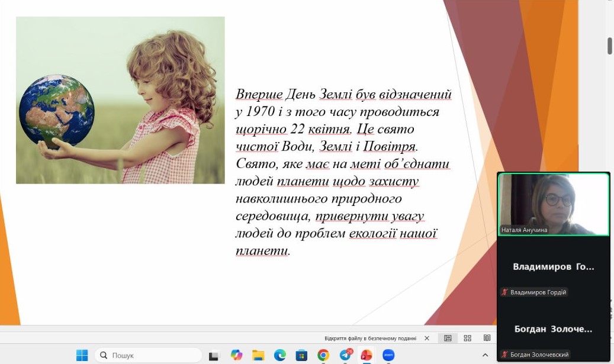This screenshot has height=364, width=614.
Task: Open Google Chrome from the taskbar
Action: coord(323,355)
